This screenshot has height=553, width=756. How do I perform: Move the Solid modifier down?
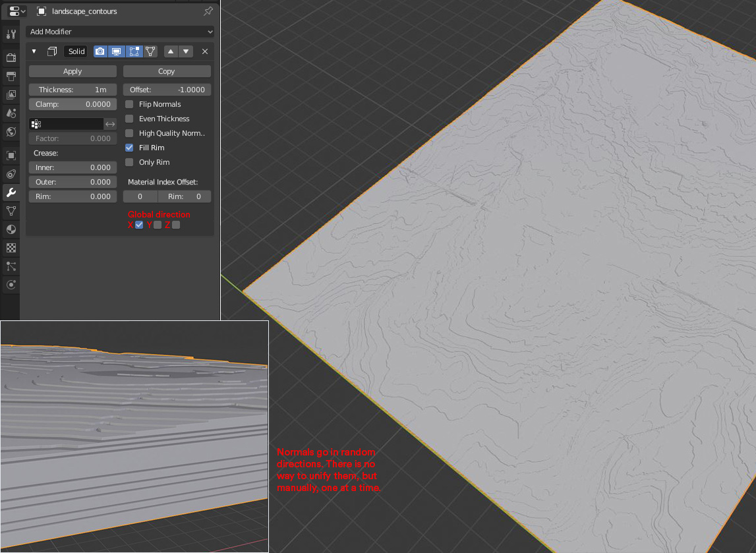pyautogui.click(x=186, y=51)
